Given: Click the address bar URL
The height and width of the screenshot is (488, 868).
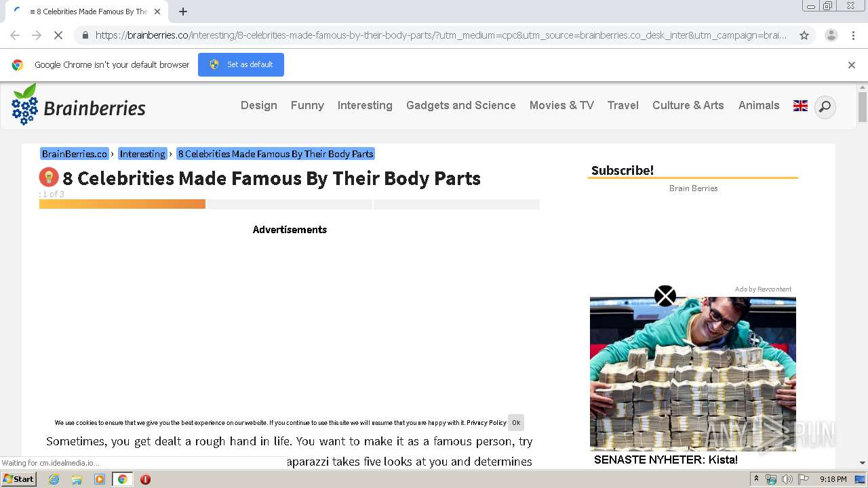Looking at the screenshot, I should pyautogui.click(x=441, y=35).
